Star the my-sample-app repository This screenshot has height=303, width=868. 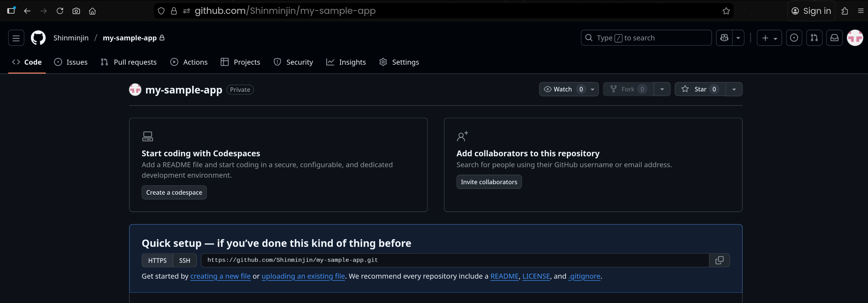[700, 89]
